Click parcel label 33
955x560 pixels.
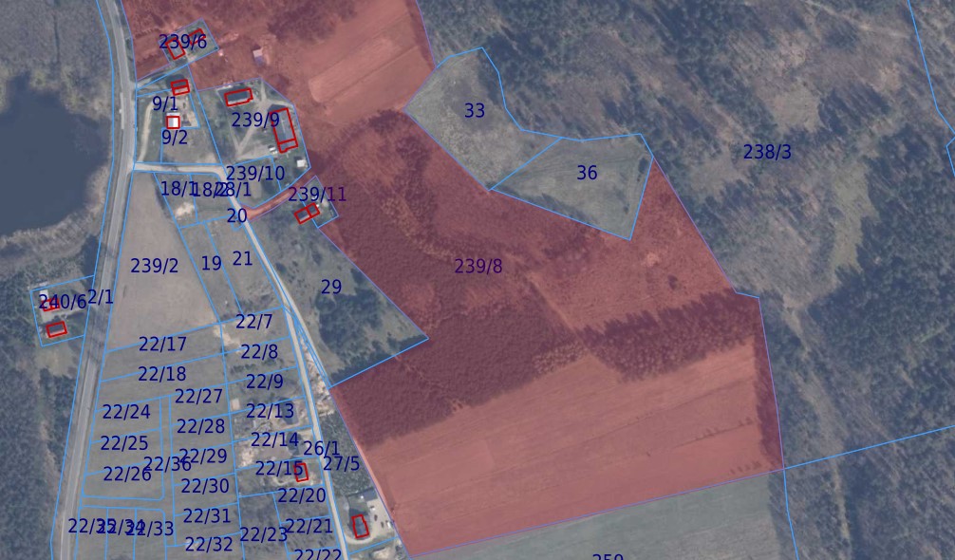(475, 111)
